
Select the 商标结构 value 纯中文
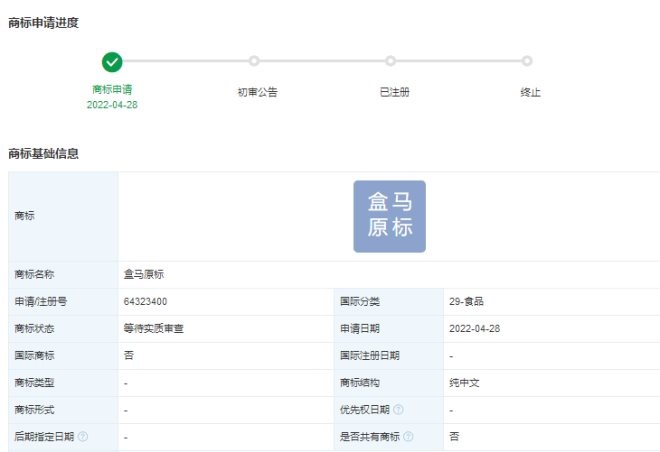point(464,383)
